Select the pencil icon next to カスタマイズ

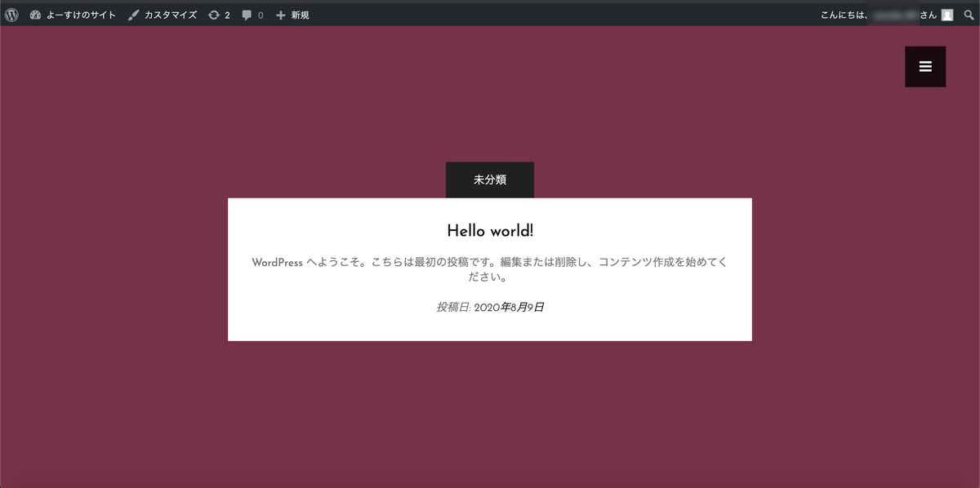[x=132, y=14]
